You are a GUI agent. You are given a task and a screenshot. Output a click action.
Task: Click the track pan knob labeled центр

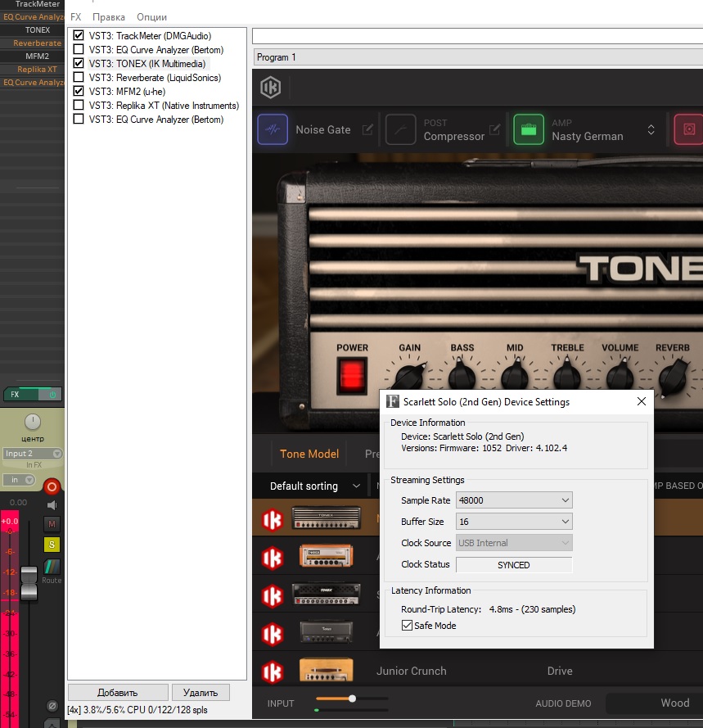point(33,422)
